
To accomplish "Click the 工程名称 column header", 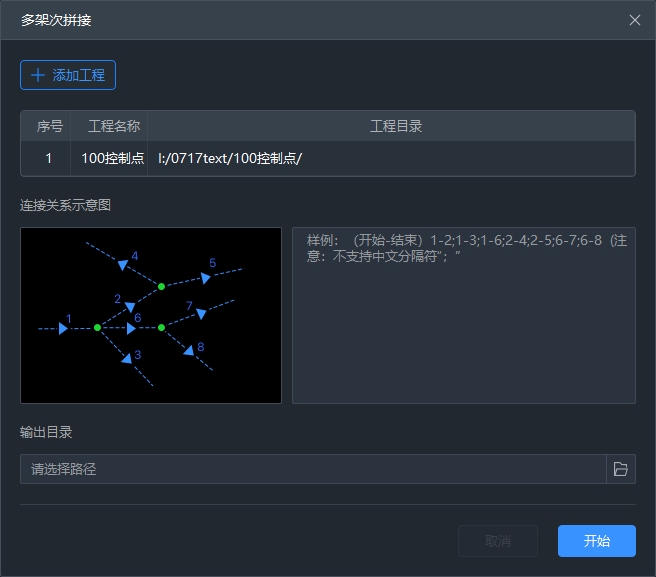I will point(113,126).
